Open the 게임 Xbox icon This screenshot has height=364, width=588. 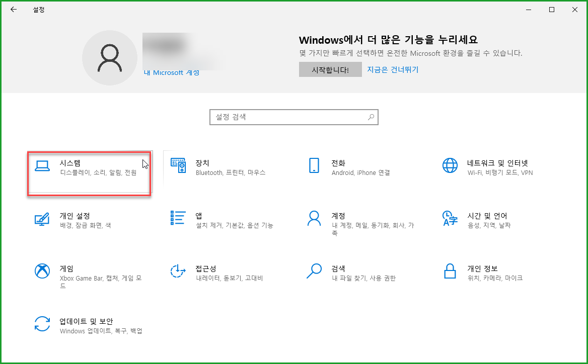tap(42, 271)
